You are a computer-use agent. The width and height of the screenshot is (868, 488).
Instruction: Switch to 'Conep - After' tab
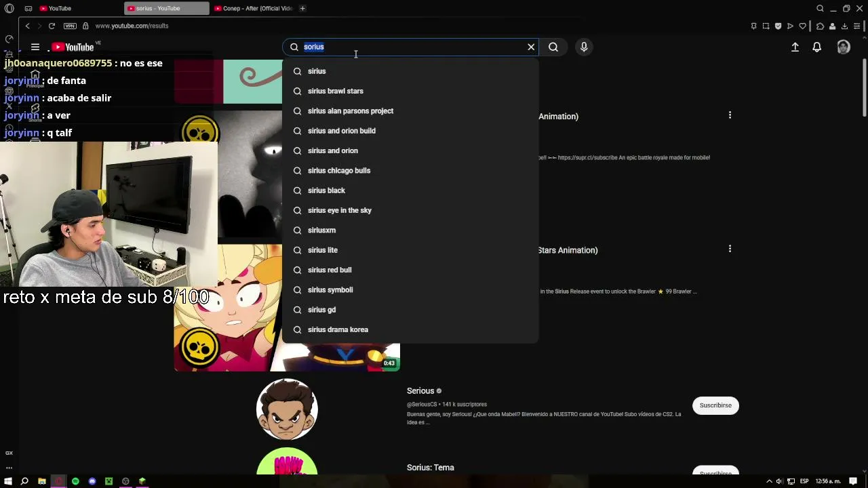click(x=254, y=8)
